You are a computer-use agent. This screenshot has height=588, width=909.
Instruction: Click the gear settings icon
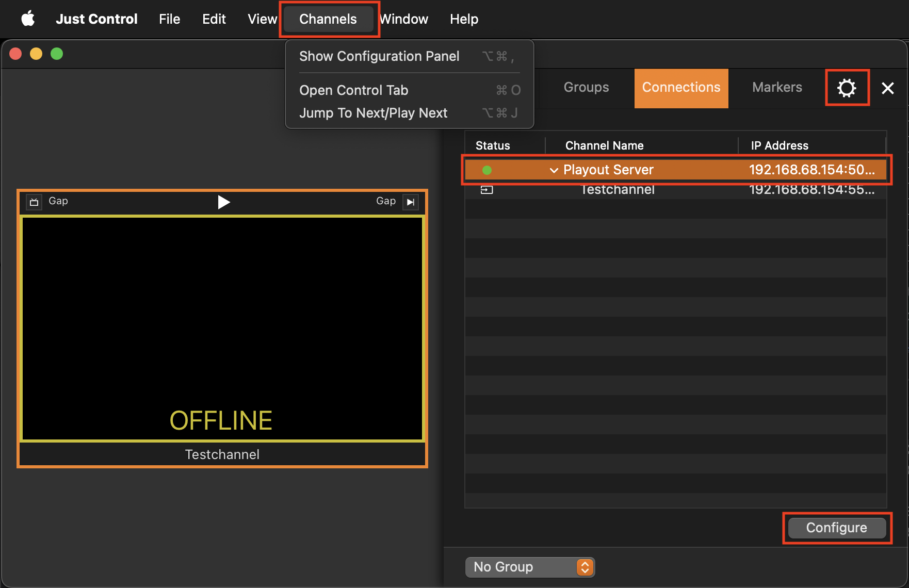(847, 88)
